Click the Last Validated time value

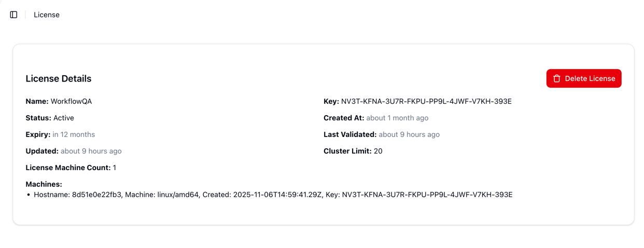coord(409,134)
